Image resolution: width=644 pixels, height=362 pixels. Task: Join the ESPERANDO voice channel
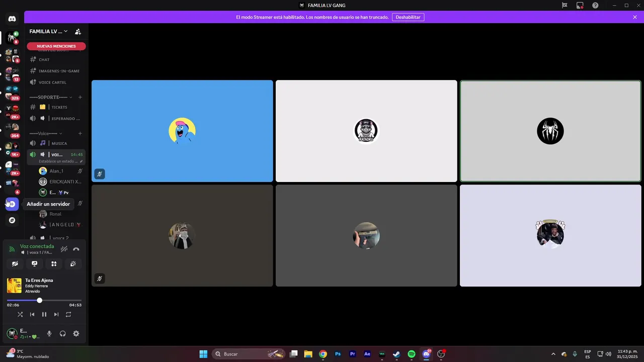tap(55, 119)
